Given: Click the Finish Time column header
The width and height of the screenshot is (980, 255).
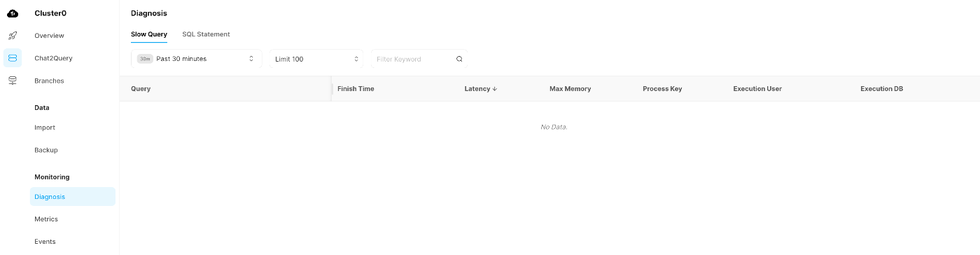Looking at the screenshot, I should [356, 89].
